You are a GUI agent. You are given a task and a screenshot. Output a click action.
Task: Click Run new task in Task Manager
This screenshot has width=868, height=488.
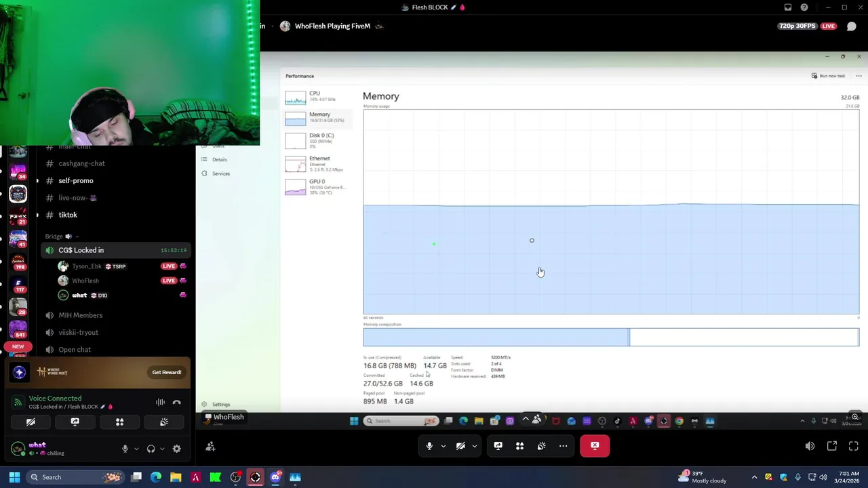click(x=829, y=76)
